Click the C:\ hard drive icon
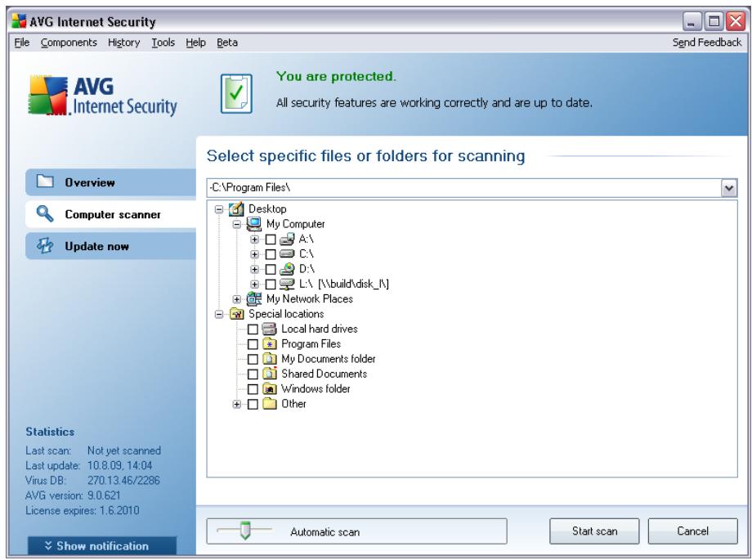Image resolution: width=752 pixels, height=560 pixels. [x=287, y=254]
